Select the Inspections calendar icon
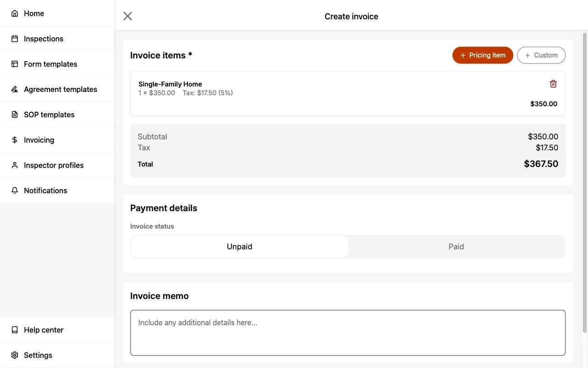 tap(14, 39)
